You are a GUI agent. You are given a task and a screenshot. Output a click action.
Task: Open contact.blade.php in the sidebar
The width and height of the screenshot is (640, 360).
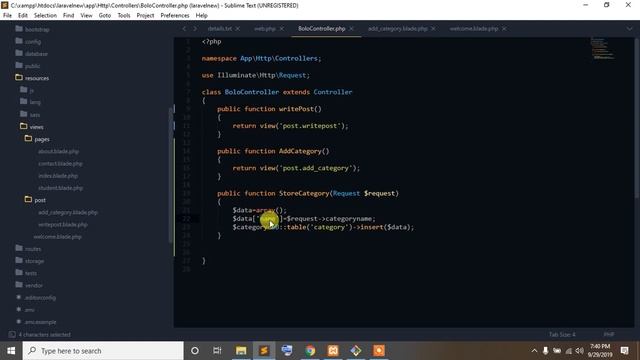60,164
